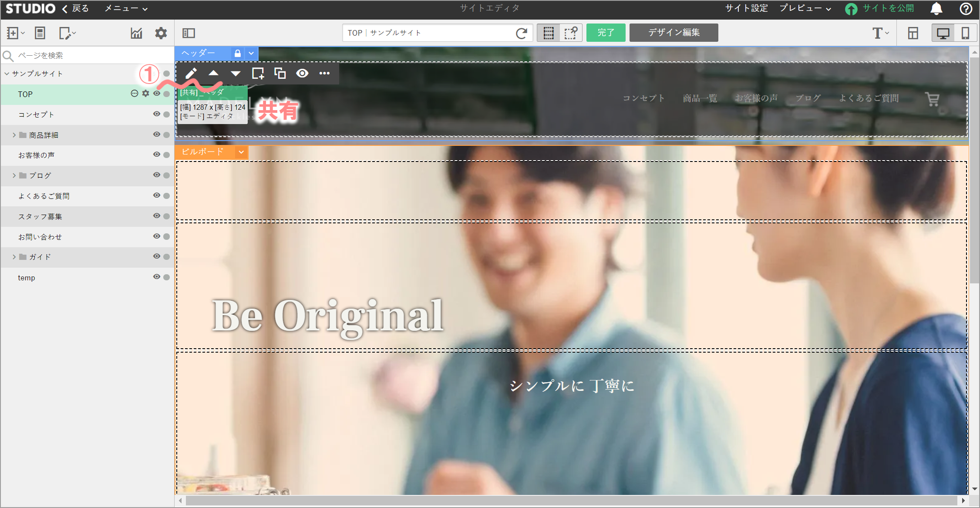980x508 pixels.
Task: Click the duplicate block icon
Action: [280, 73]
